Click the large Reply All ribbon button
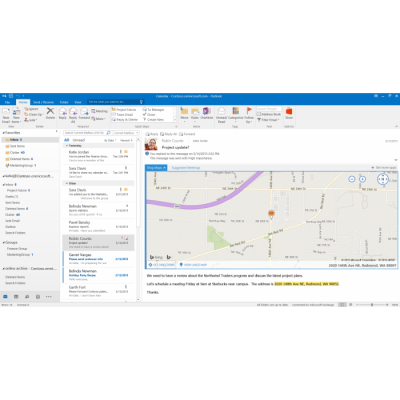This screenshot has width=400, height=400. [73, 115]
